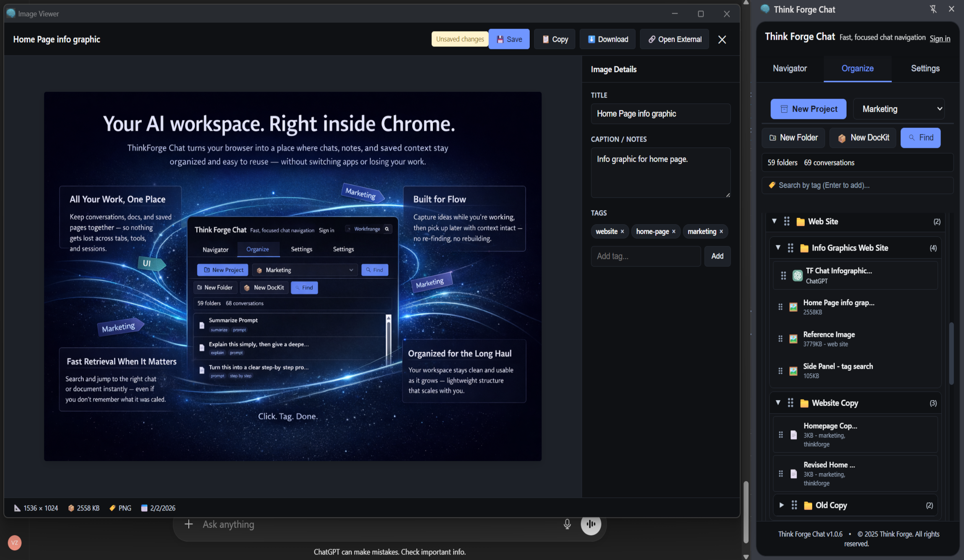Switch to the Navigator tab
The height and width of the screenshot is (560, 964).
[790, 68]
